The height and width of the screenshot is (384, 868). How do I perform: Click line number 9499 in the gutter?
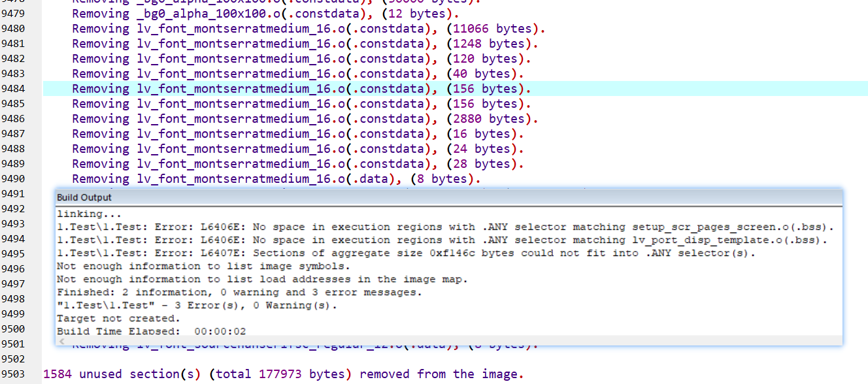point(13,313)
